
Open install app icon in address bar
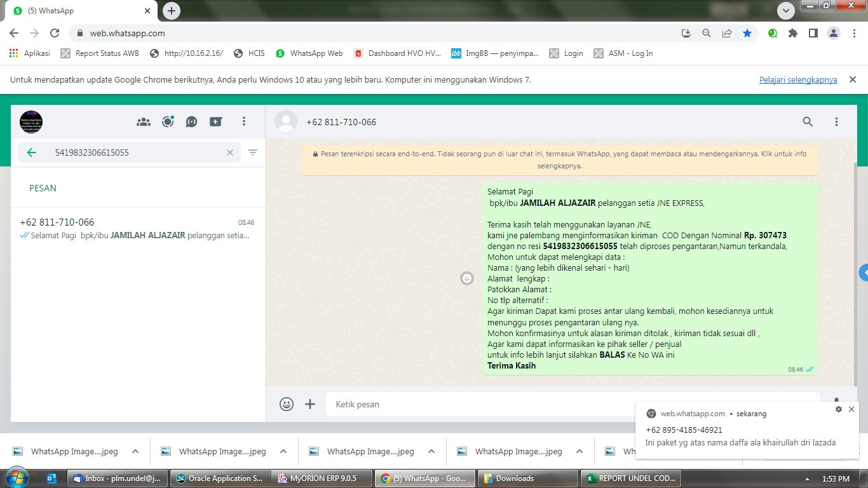click(686, 33)
